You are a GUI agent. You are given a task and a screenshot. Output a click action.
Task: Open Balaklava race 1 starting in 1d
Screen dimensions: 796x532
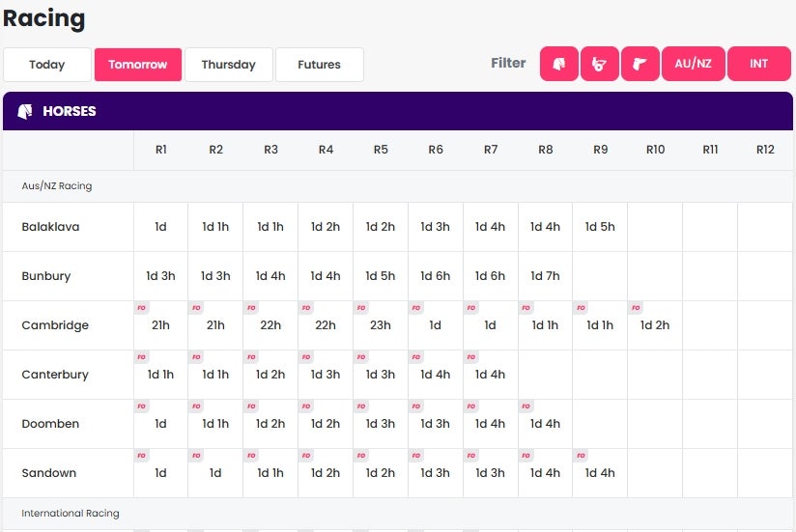click(x=161, y=227)
